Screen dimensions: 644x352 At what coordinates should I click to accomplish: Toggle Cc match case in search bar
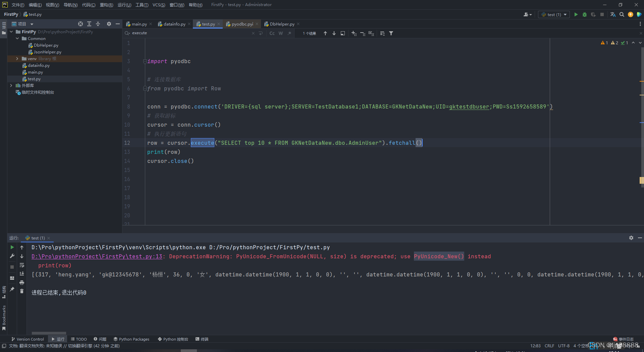(272, 33)
